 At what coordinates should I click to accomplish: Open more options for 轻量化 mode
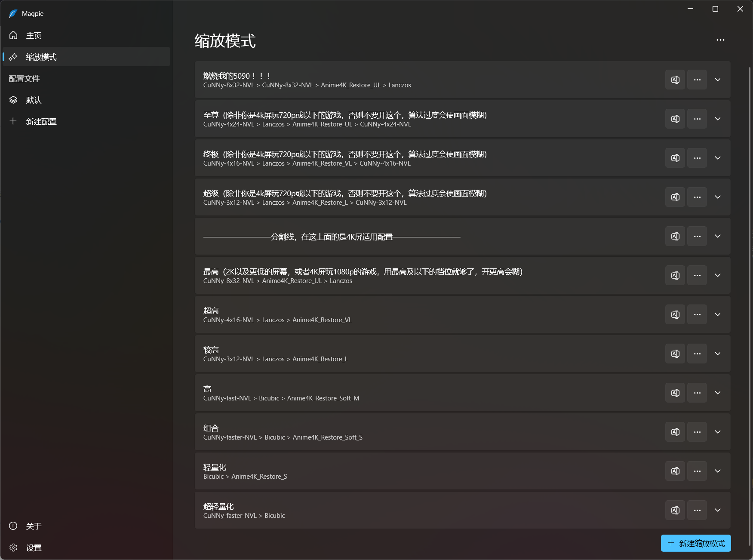(697, 471)
